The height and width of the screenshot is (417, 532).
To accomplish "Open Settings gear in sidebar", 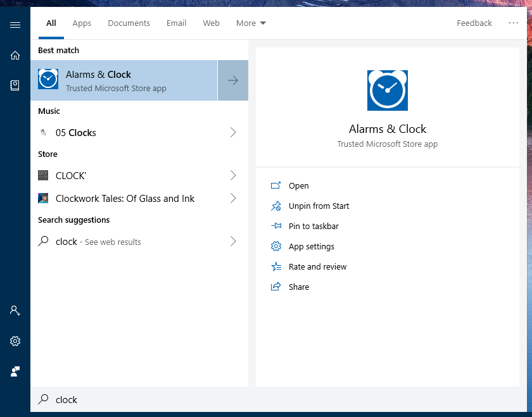I will click(15, 340).
